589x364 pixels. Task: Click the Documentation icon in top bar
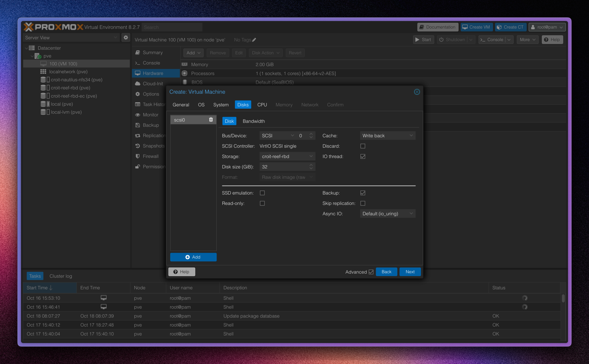pyautogui.click(x=422, y=27)
